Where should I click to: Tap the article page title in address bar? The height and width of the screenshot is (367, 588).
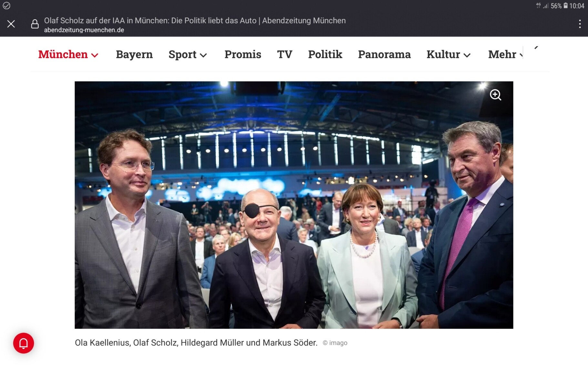[195, 21]
